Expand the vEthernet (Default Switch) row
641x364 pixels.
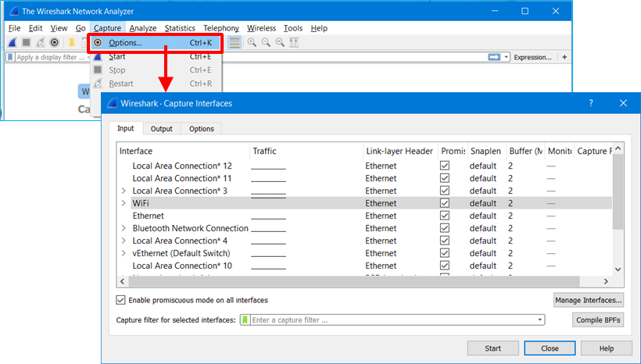point(124,253)
